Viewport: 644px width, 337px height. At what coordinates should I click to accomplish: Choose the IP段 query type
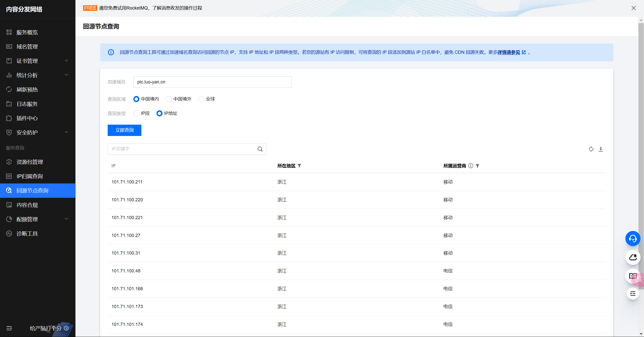[x=136, y=113]
